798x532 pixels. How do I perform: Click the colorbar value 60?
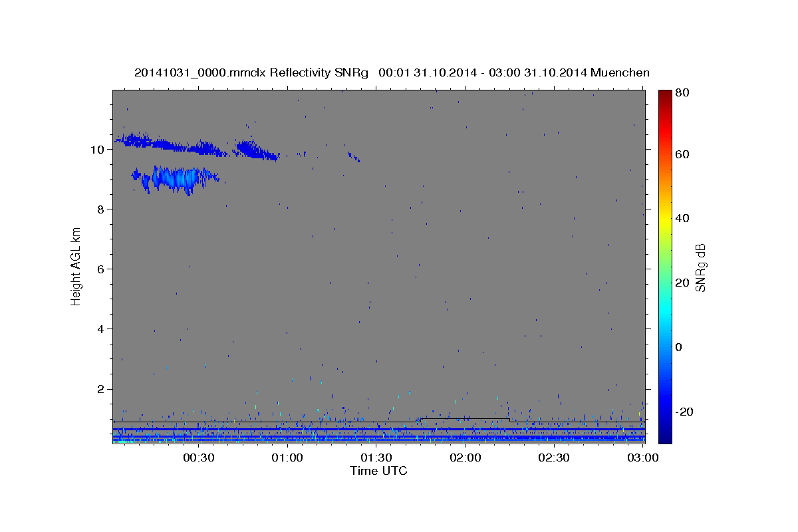click(682, 154)
